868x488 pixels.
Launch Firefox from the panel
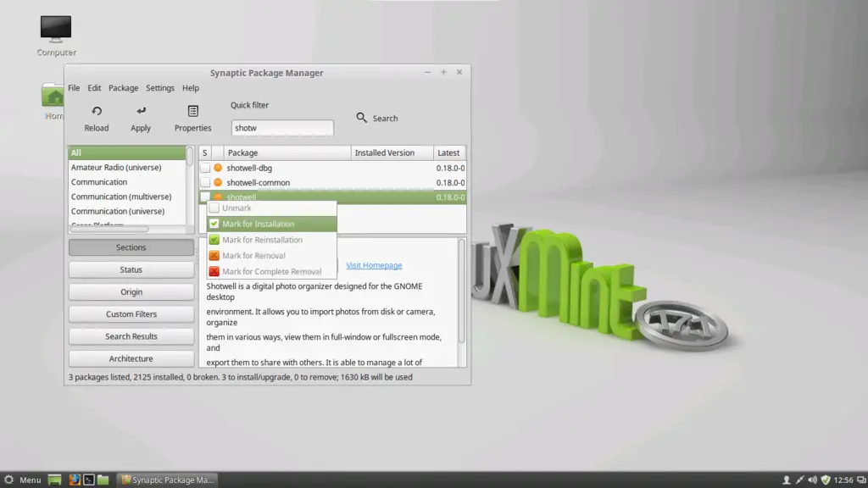(75, 480)
